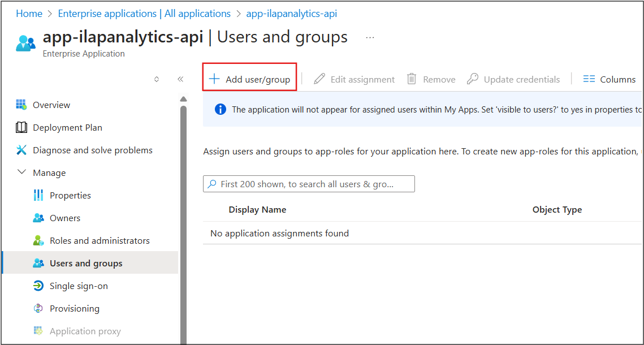644x345 pixels.
Task: Click the 'Assign users and groups to app-roles' text
Action: [x=421, y=152]
